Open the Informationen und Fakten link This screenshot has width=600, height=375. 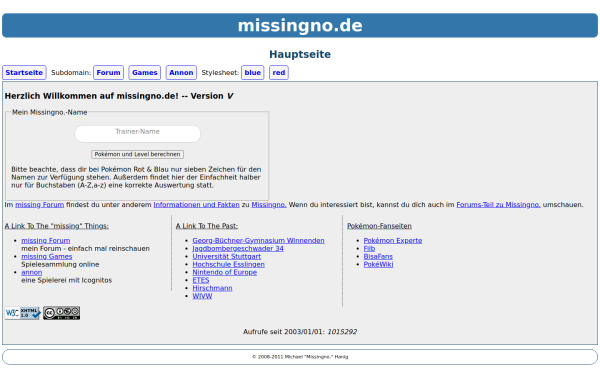click(196, 205)
